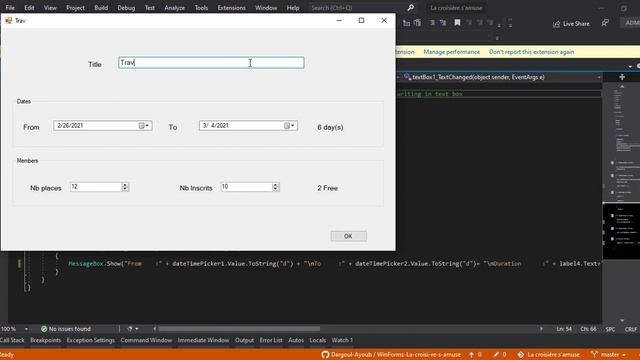
Task: Click the comment selection toolbar icon
Action: pos(432,23)
